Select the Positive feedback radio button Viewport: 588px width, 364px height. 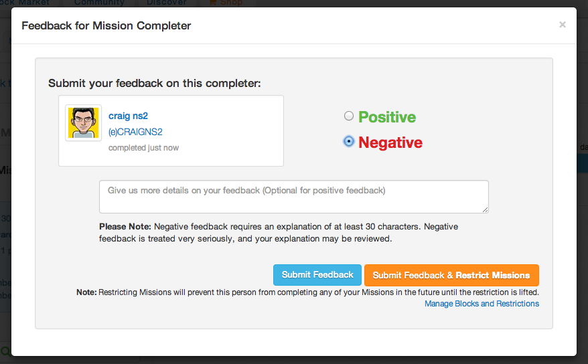click(x=348, y=116)
